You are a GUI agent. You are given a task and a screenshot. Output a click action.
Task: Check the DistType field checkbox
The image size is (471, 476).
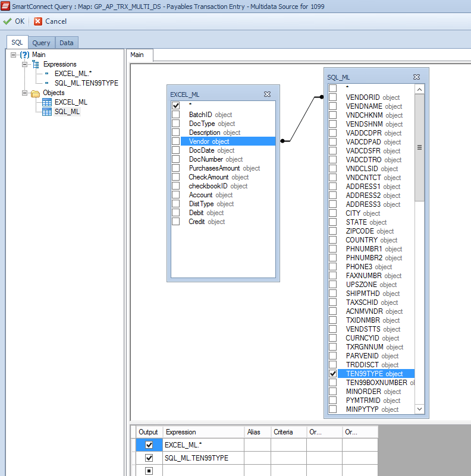pyautogui.click(x=175, y=203)
